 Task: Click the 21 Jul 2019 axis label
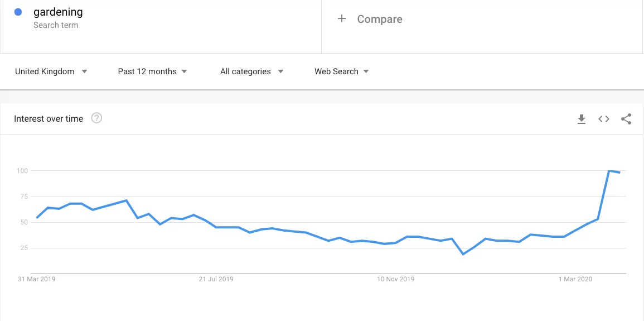216,279
